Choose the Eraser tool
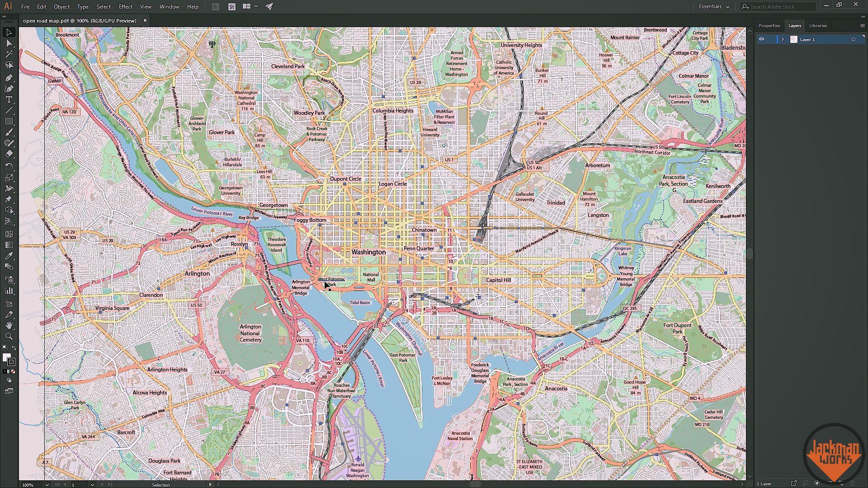 click(9, 154)
